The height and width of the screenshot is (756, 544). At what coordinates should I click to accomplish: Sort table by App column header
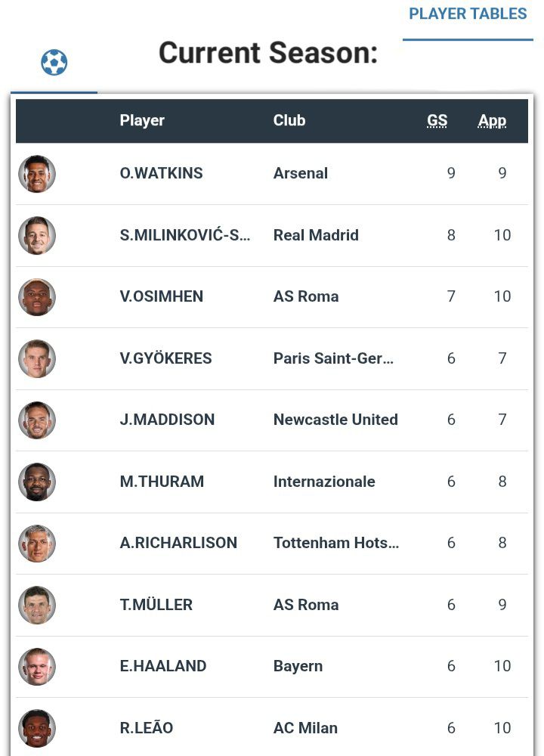pyautogui.click(x=492, y=120)
